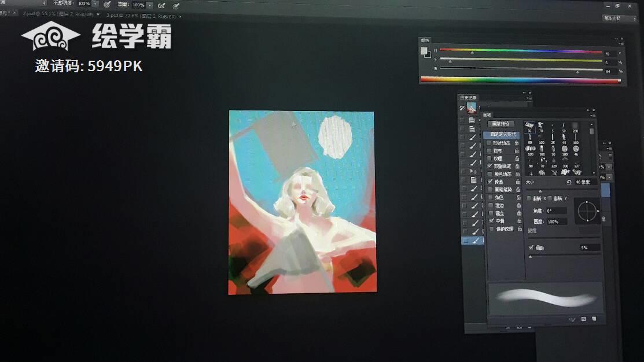Uncheck the 间距 spacing checkbox
This screenshot has width=644, height=362.
tap(531, 247)
